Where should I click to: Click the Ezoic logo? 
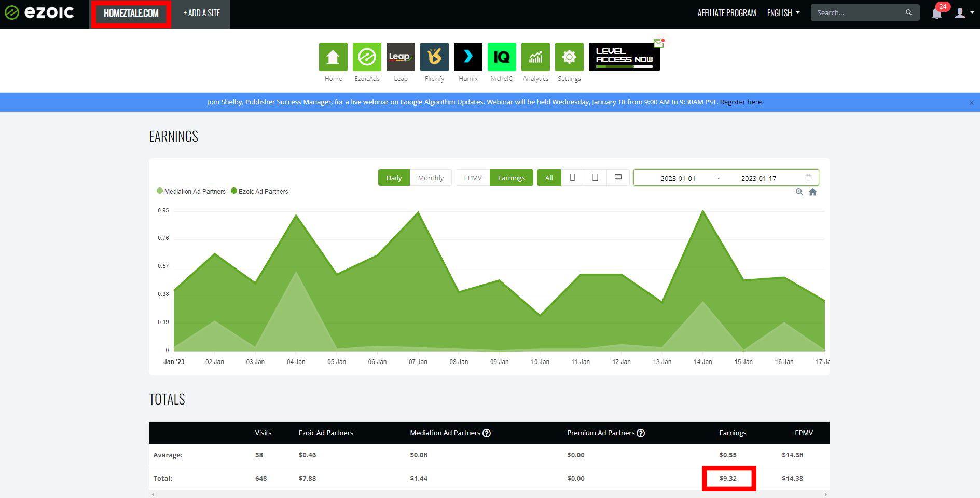coord(40,13)
